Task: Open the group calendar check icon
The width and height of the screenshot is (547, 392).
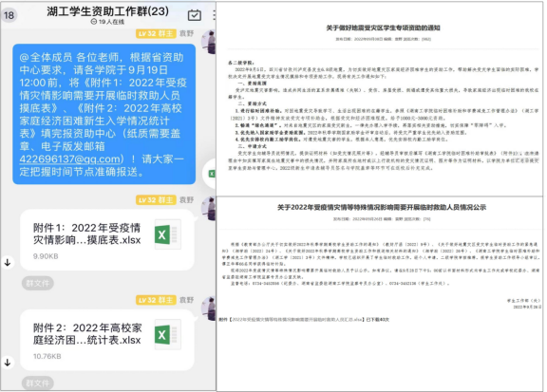Action: click(194, 15)
